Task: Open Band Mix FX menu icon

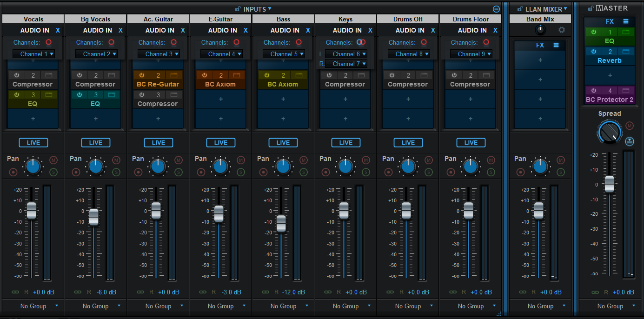Action: point(556,45)
